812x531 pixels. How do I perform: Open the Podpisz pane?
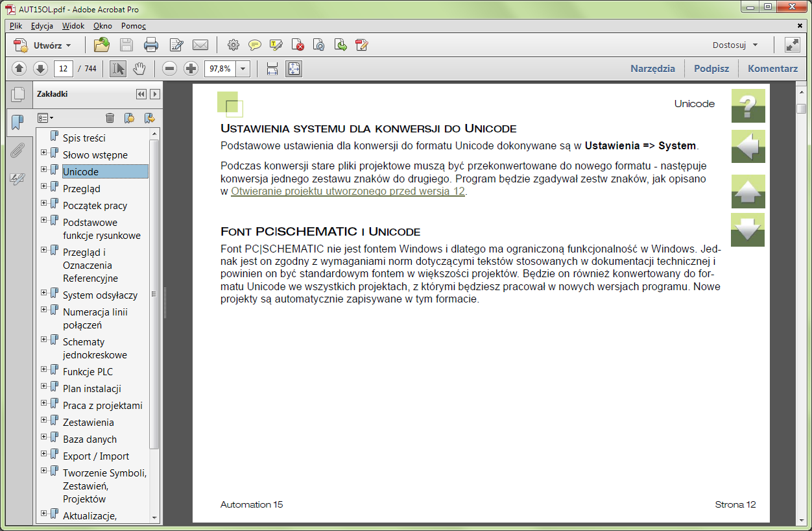click(711, 68)
